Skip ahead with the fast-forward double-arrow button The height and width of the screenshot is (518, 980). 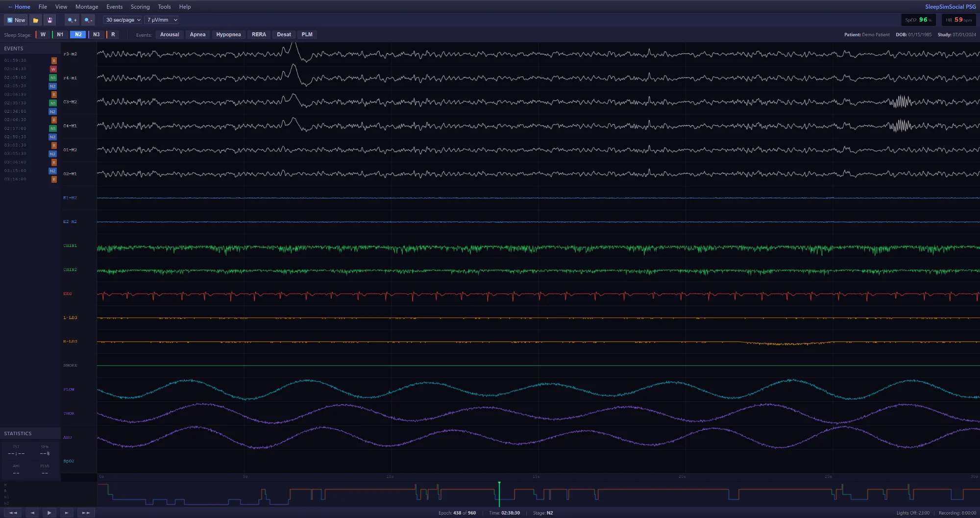86,513
